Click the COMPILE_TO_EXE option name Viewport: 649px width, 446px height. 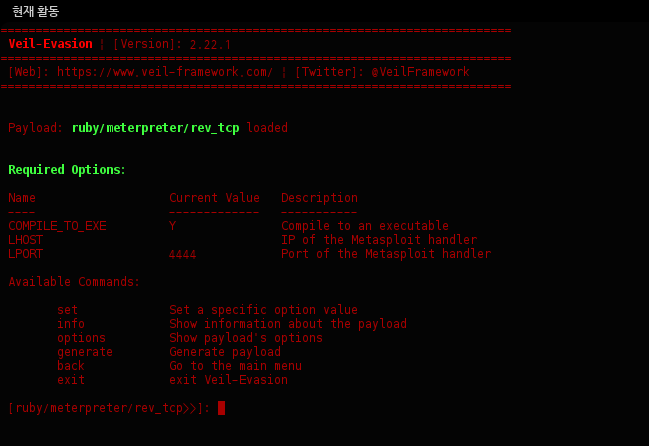click(58, 226)
